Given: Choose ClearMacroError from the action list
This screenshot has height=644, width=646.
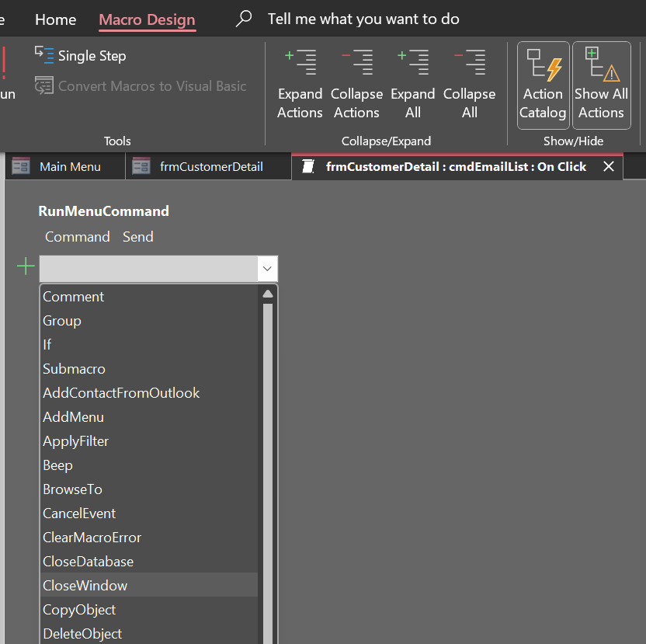Looking at the screenshot, I should tap(149, 538).
